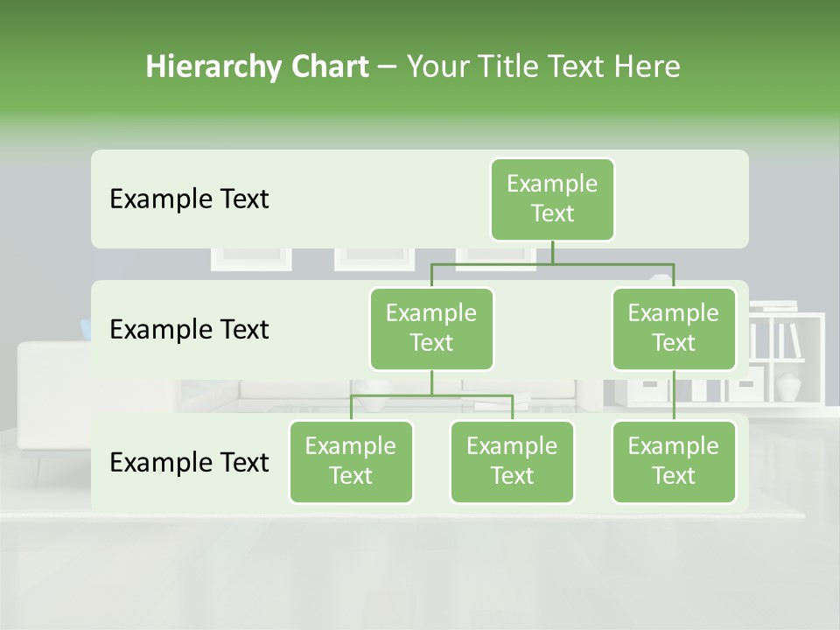Select the top row 'Example Text' label
Viewport: 840px width, 630px height.
[189, 199]
